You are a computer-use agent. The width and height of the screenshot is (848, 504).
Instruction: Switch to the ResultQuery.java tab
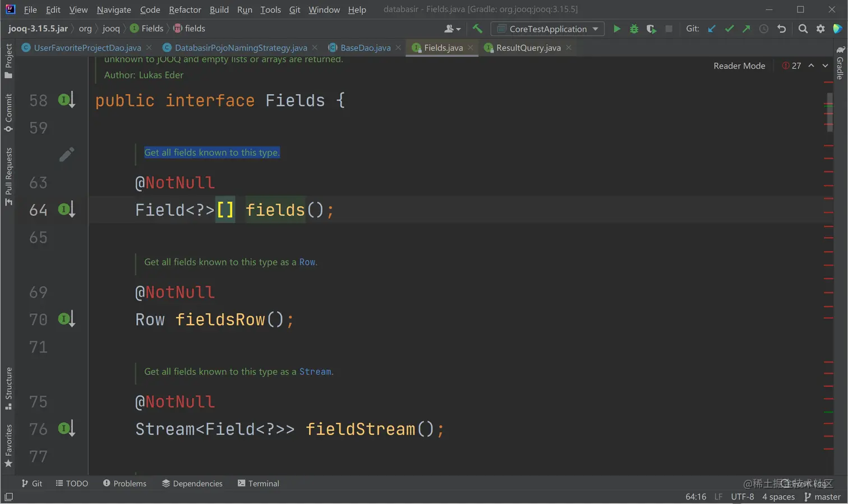pos(528,48)
